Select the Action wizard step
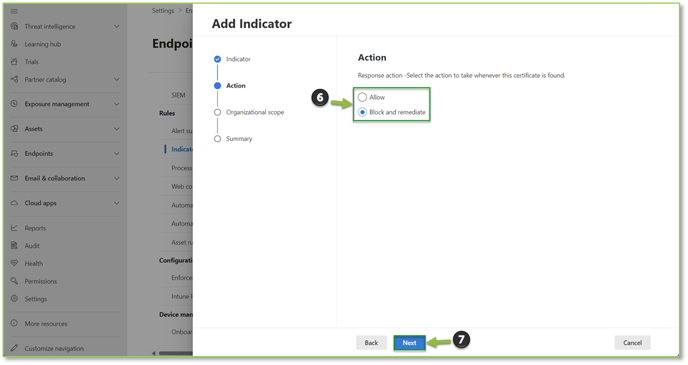The width and height of the screenshot is (688, 365). click(217, 86)
